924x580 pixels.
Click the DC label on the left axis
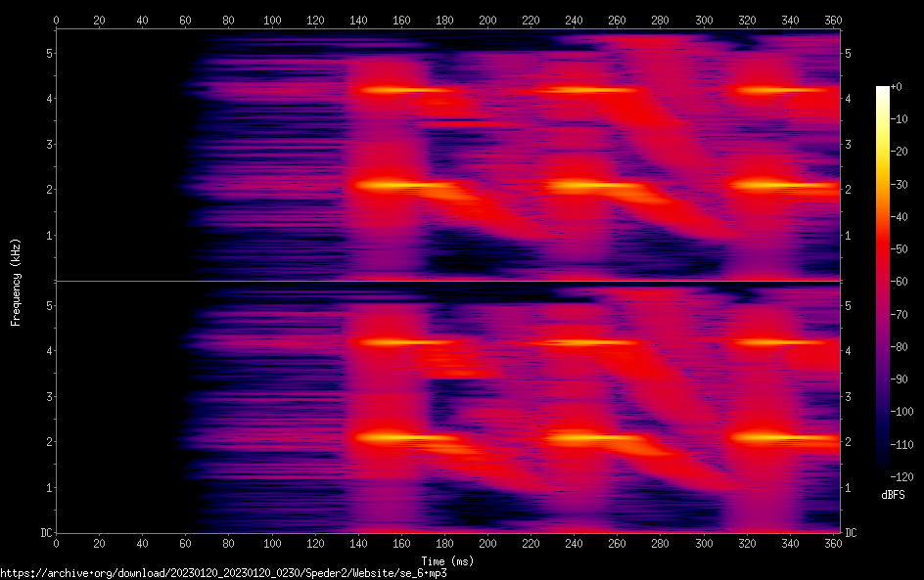click(45, 533)
